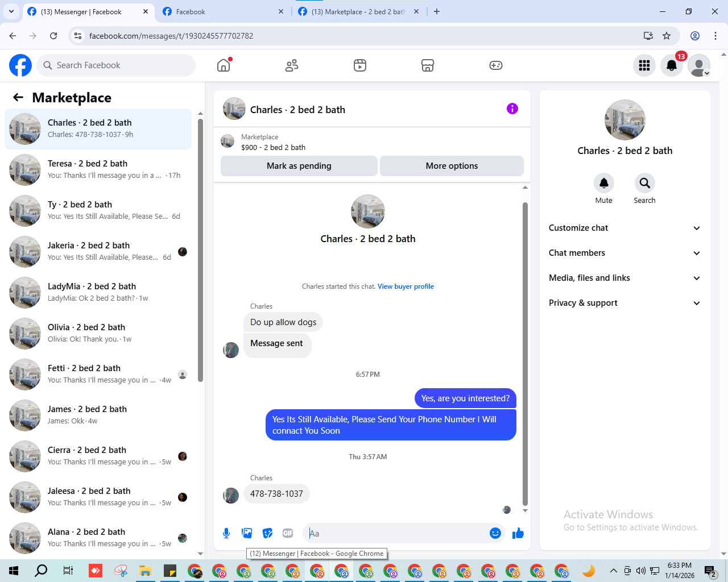Open the Gaming controller icon

point(496,65)
